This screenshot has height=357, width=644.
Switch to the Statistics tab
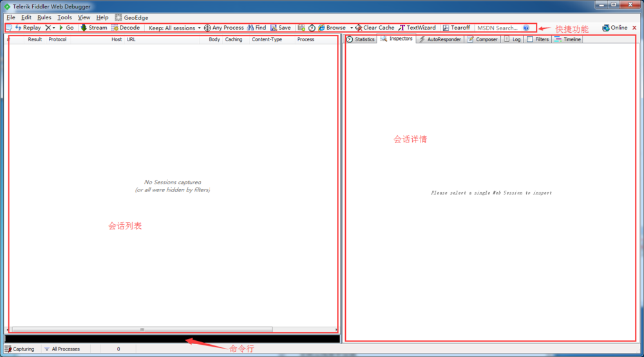(x=361, y=39)
